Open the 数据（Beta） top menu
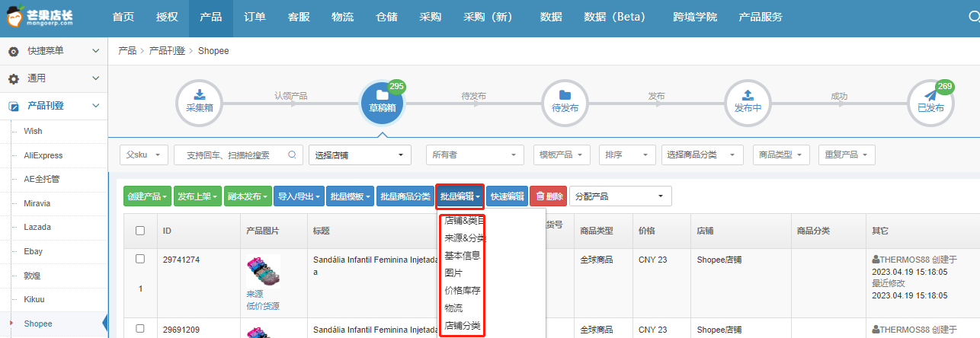Viewport: 980px width, 338px height. [x=614, y=18]
